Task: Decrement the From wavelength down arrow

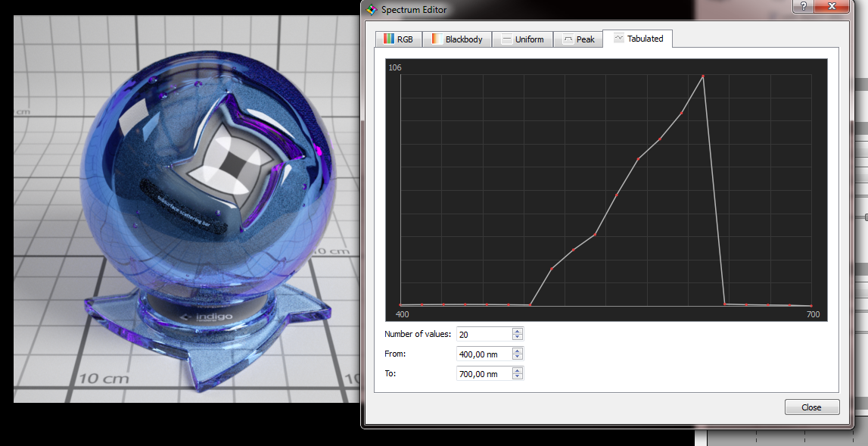Action: [517, 357]
